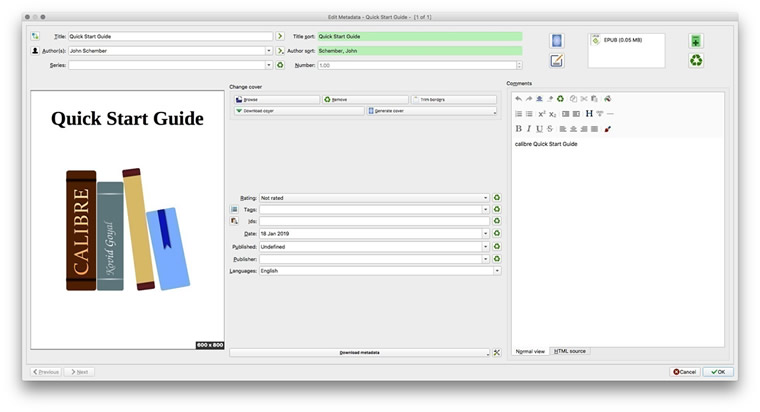The image size is (760, 412).
Task: Click the Download metadata button
Action: (x=359, y=352)
